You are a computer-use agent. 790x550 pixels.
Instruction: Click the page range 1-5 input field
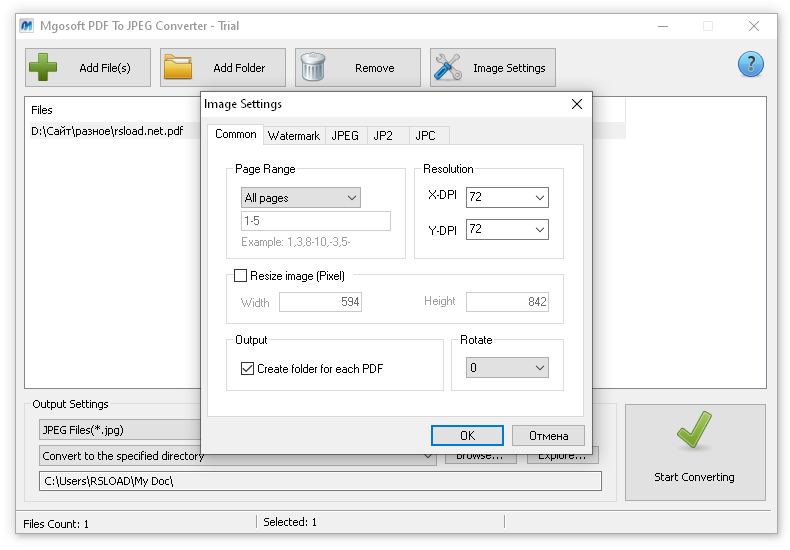(x=316, y=221)
